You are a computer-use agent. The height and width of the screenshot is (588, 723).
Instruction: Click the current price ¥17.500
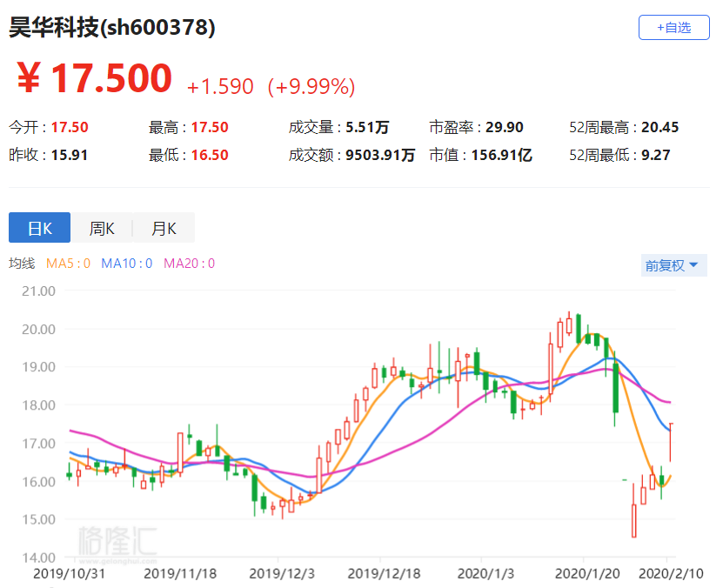(x=95, y=78)
